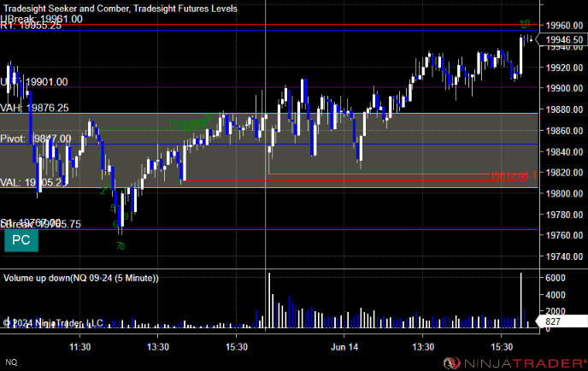Click the 19740.00 price axis label
This screenshot has width=588, height=371.
pos(564,256)
